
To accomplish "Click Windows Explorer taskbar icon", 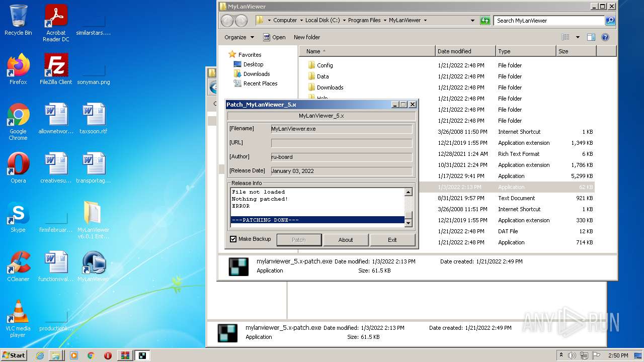I will pos(56,355).
